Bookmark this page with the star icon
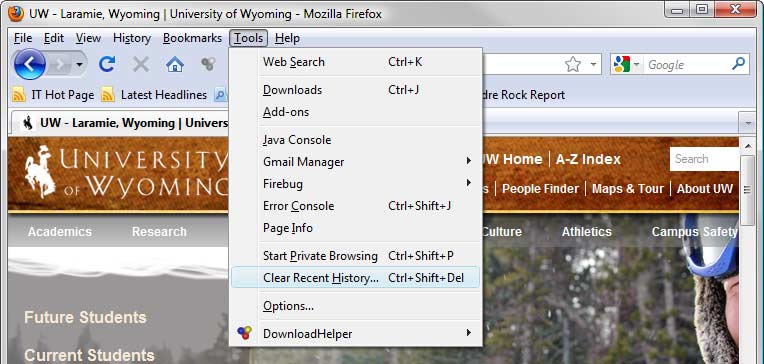 [573, 64]
